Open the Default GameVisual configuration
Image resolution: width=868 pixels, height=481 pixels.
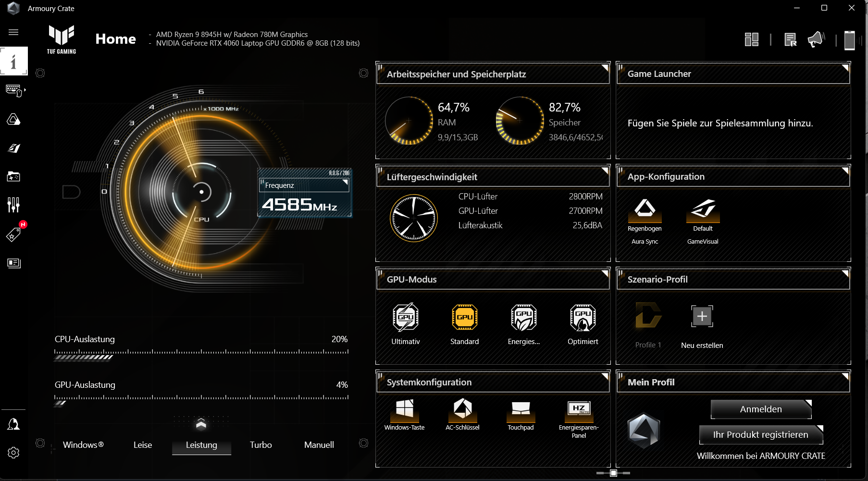pyautogui.click(x=703, y=210)
